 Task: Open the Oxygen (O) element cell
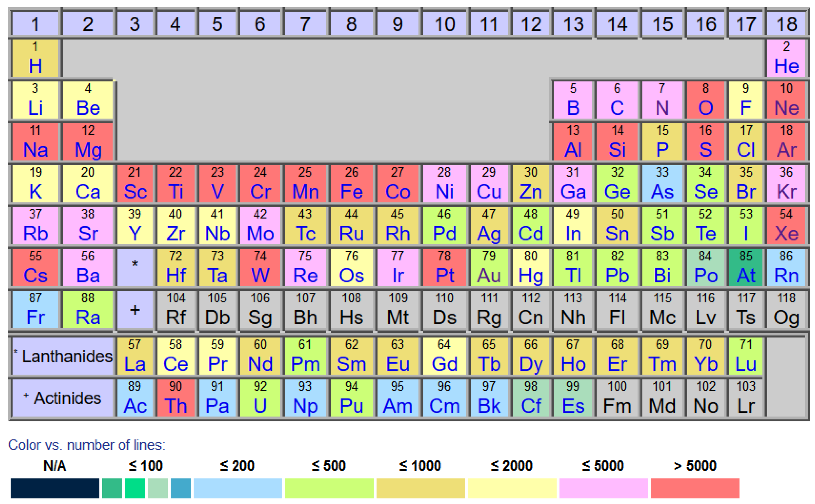click(x=705, y=100)
